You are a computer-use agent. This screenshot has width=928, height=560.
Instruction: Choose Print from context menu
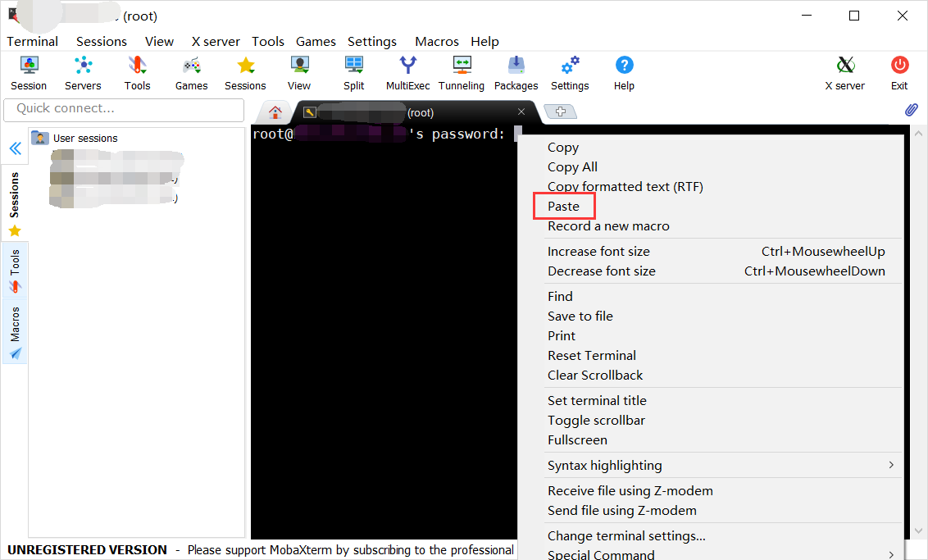coord(723,335)
